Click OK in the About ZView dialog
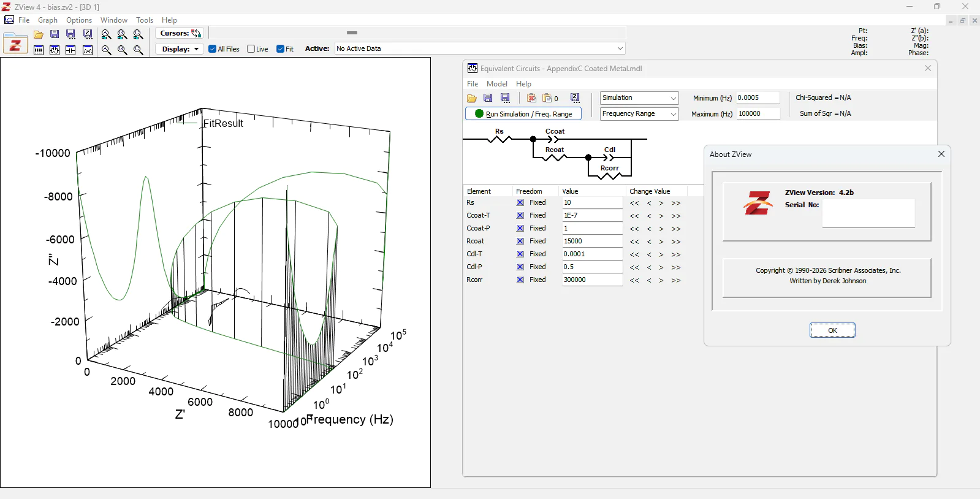Screen dimensions: 980x499 832,330
